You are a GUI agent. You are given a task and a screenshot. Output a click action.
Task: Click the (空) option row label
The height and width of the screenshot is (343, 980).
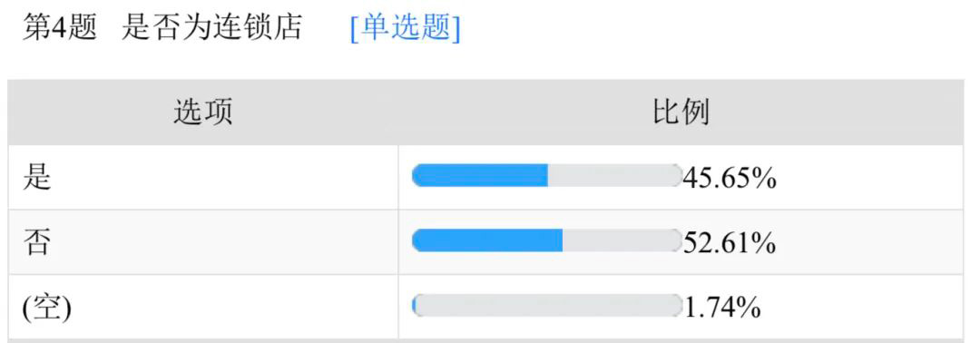(x=47, y=308)
